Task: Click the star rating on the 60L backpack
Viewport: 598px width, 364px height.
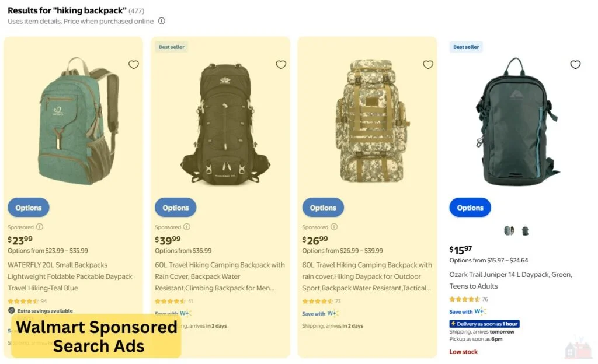Action: [169, 302]
